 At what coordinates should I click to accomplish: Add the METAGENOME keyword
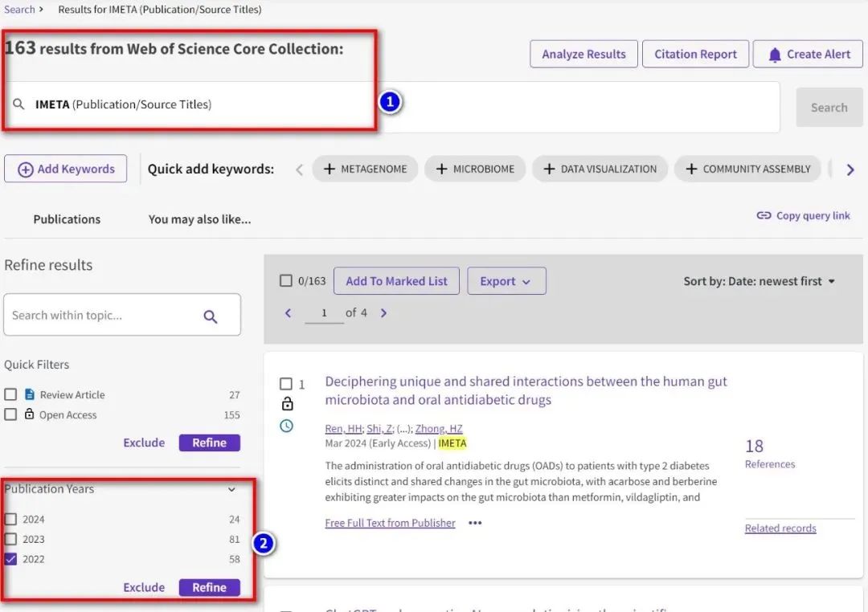pyautogui.click(x=365, y=169)
